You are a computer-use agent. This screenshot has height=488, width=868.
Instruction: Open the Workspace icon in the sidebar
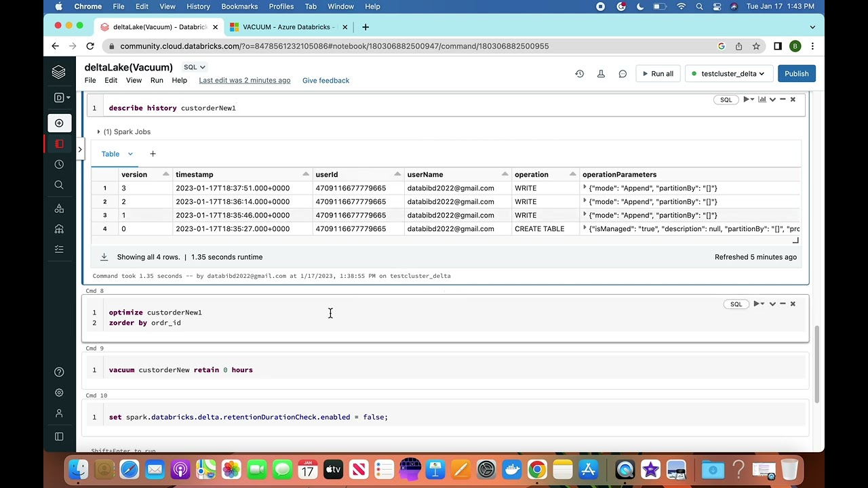coord(59,144)
